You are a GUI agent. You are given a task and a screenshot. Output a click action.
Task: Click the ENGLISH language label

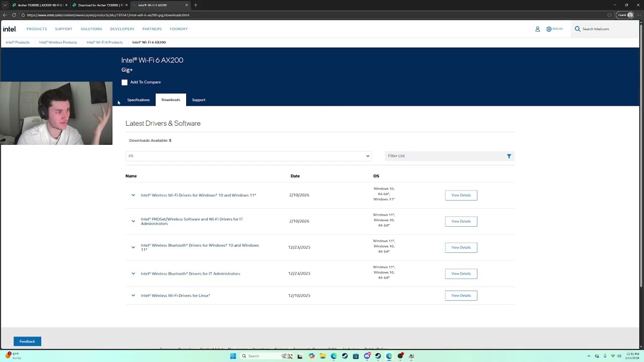coord(557,29)
